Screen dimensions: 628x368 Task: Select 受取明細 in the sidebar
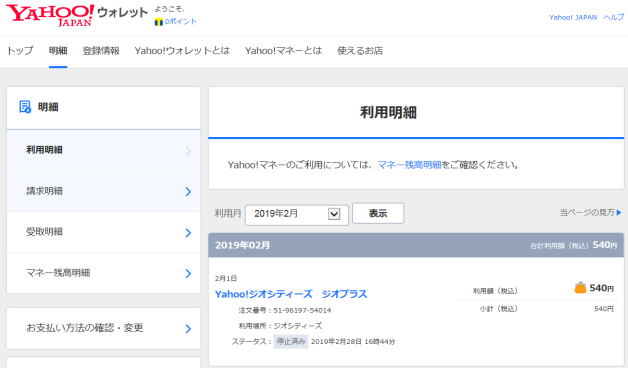pos(103,232)
